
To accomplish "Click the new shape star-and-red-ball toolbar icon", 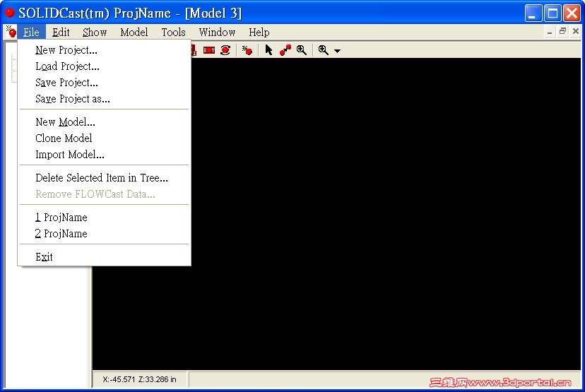I will click(247, 50).
